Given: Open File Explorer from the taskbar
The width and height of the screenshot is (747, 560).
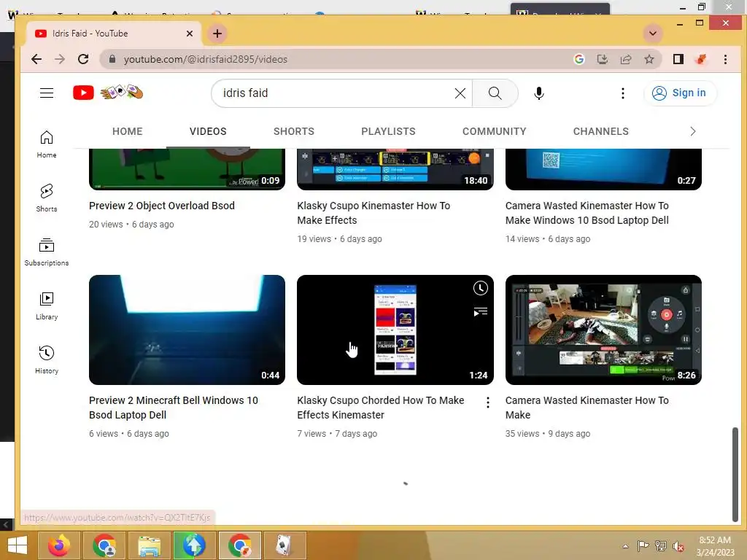Looking at the screenshot, I should pyautogui.click(x=149, y=545).
